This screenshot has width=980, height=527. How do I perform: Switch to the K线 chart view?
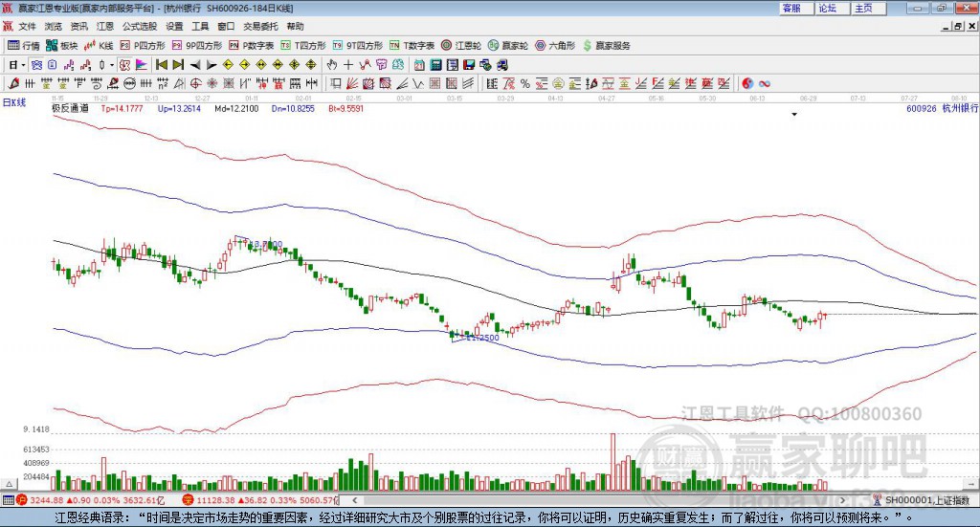tap(99, 46)
